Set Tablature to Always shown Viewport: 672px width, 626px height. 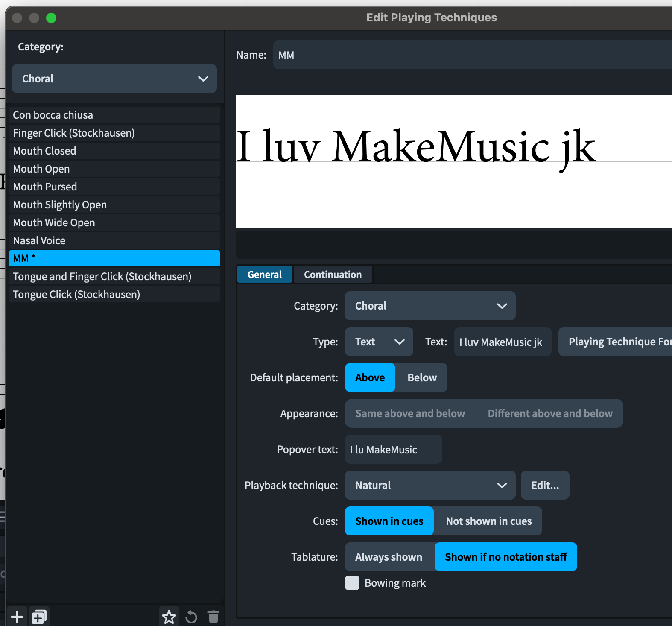coord(389,557)
